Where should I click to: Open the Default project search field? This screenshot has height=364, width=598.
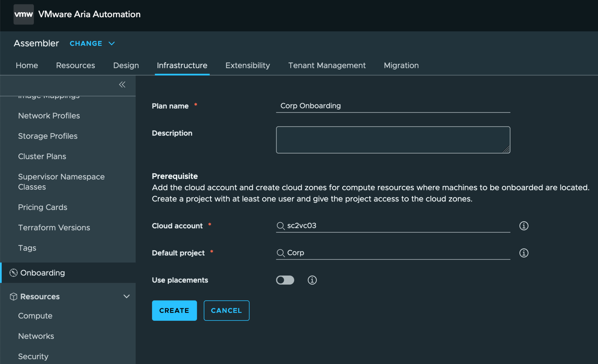[x=397, y=253]
